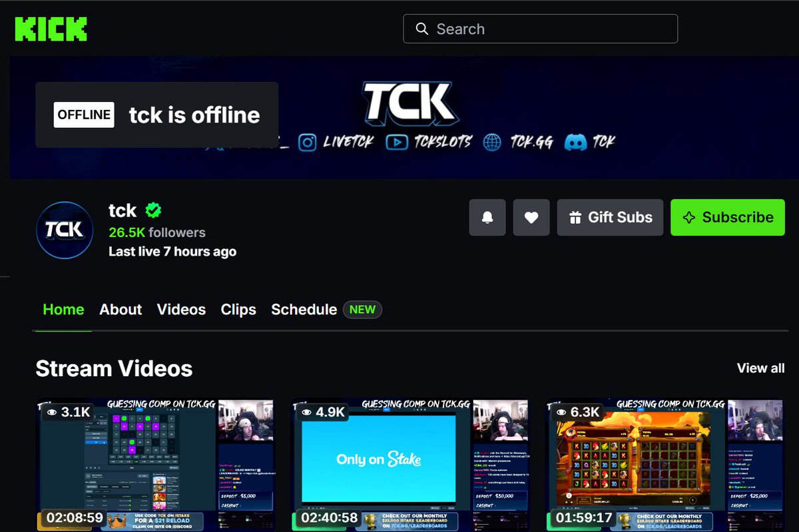Viewport: 799px width, 532px height.
Task: Click the eye icon on 4.9K video
Action: pyautogui.click(x=306, y=413)
